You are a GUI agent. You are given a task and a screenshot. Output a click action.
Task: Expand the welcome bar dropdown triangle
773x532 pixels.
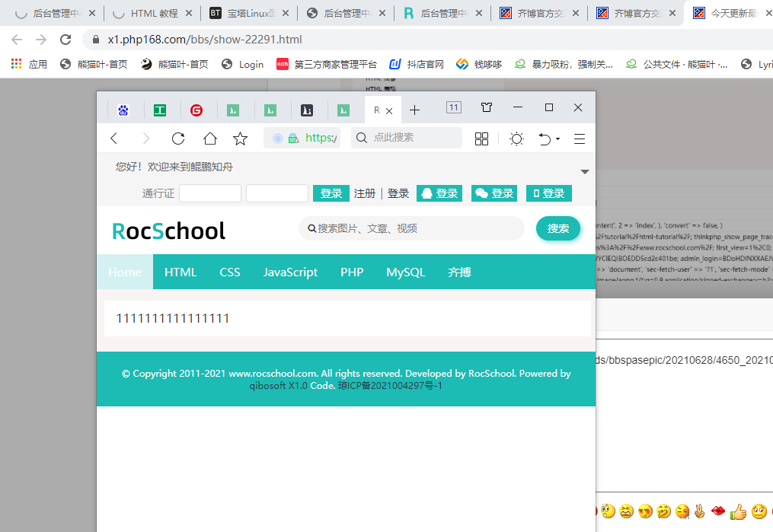tap(585, 172)
